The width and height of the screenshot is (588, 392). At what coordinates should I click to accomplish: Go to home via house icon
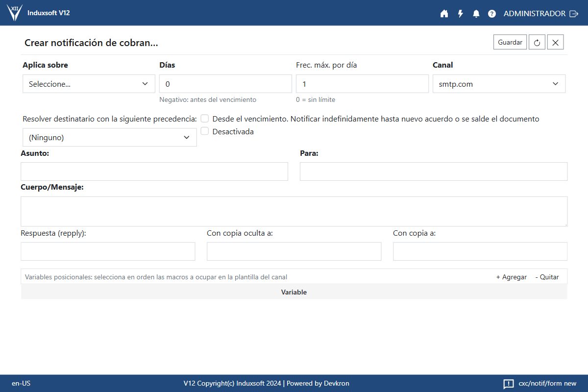[x=444, y=14]
